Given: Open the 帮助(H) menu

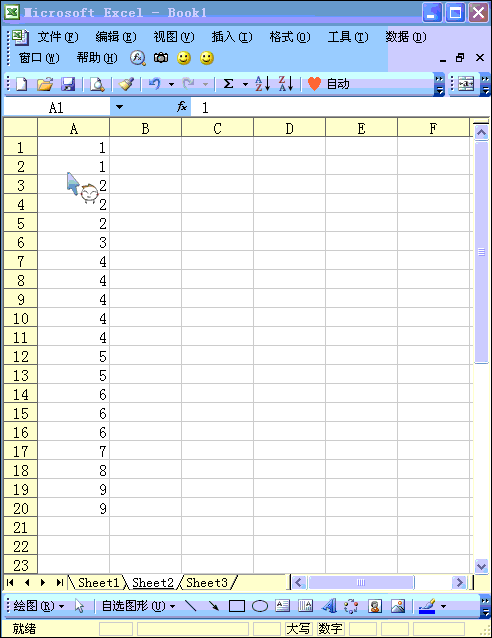Looking at the screenshot, I should 97,58.
